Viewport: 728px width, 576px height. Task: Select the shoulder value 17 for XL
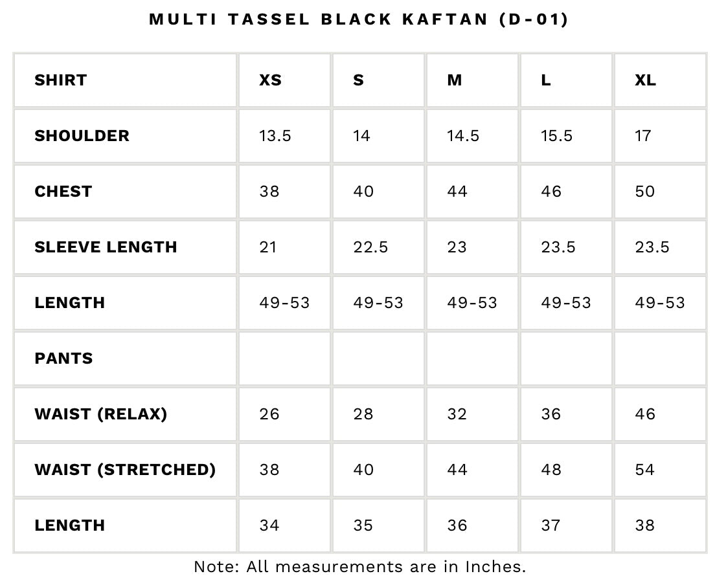click(x=643, y=136)
